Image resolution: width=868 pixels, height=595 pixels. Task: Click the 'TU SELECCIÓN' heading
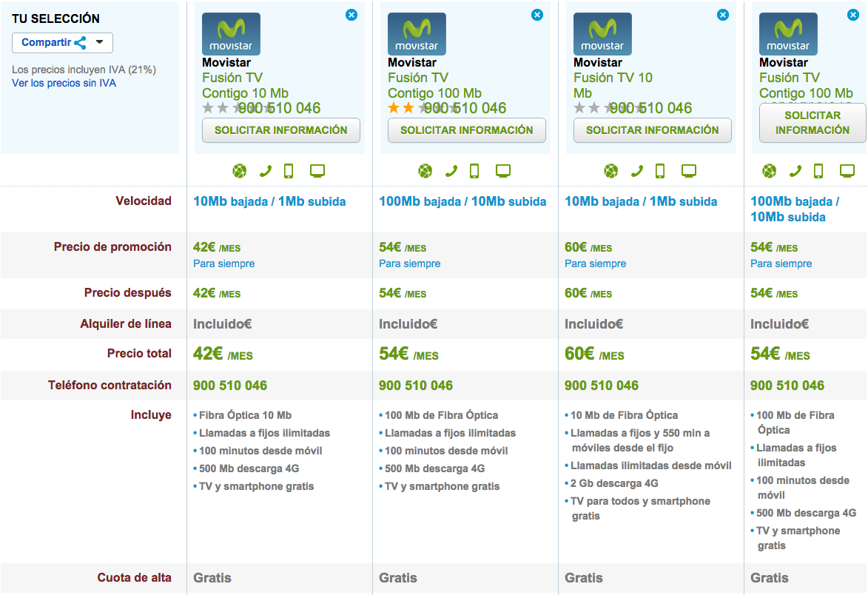click(x=56, y=19)
